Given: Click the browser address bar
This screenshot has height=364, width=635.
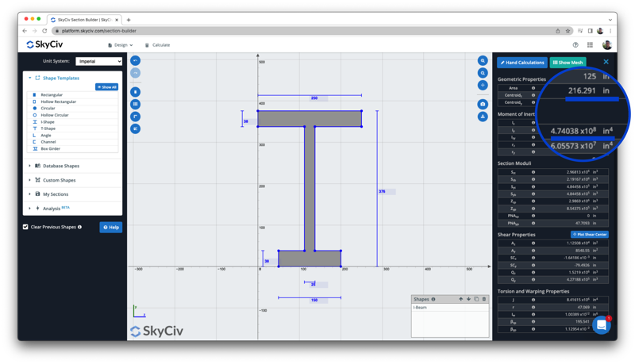Looking at the screenshot, I should tap(304, 31).
